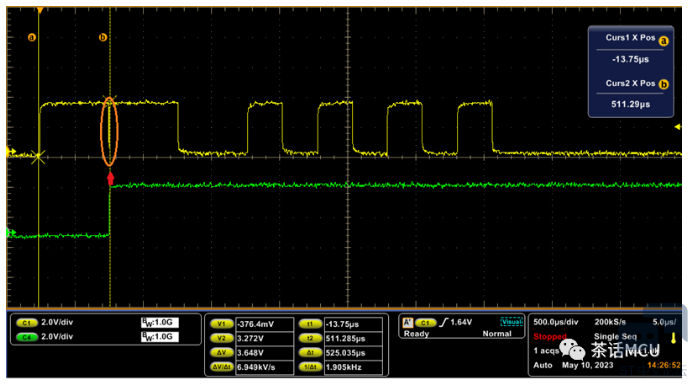The image size is (696, 386).
Task: Click the t1 cursor time badge
Action: click(x=310, y=324)
